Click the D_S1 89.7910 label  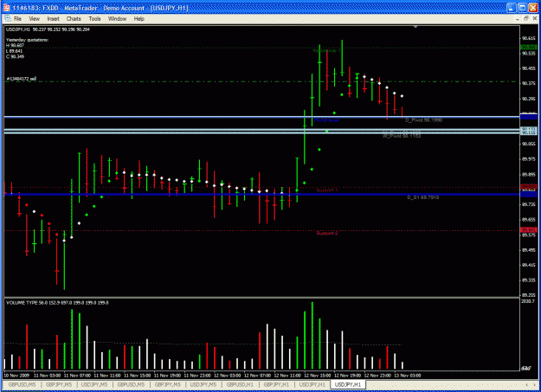tap(423, 197)
